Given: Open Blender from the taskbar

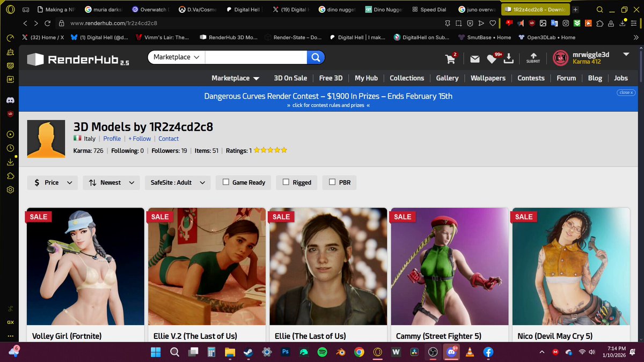Looking at the screenshot, I should [x=341, y=352].
